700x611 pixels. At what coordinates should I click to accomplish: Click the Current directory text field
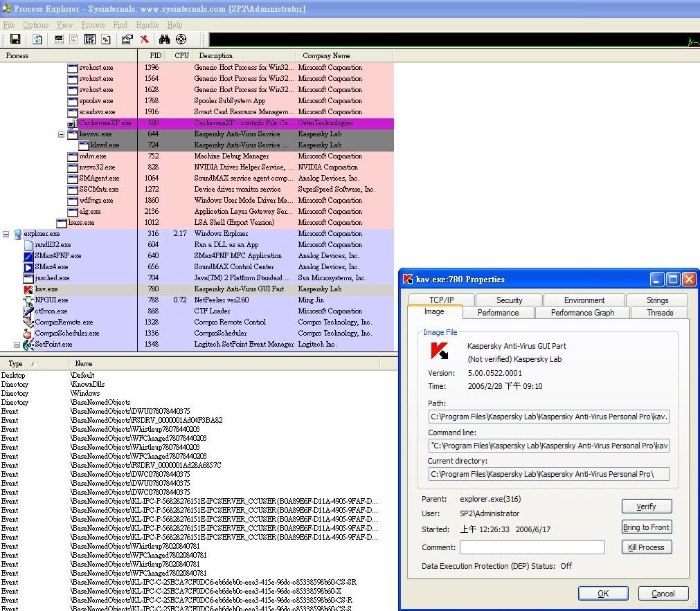click(548, 474)
